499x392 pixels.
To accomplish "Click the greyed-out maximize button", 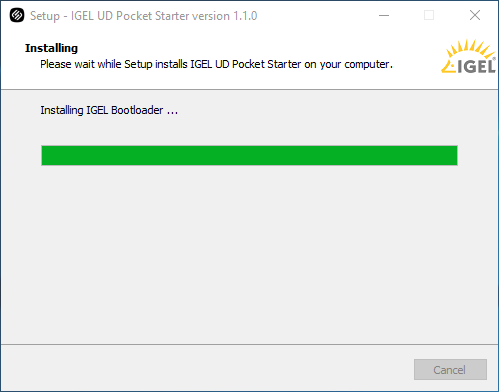I will coord(429,15).
